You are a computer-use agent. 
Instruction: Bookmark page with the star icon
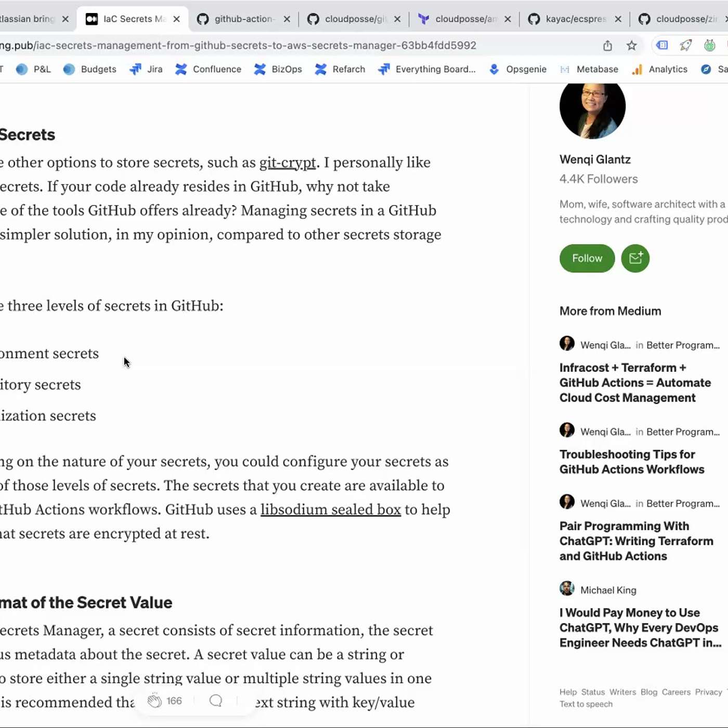click(x=631, y=46)
